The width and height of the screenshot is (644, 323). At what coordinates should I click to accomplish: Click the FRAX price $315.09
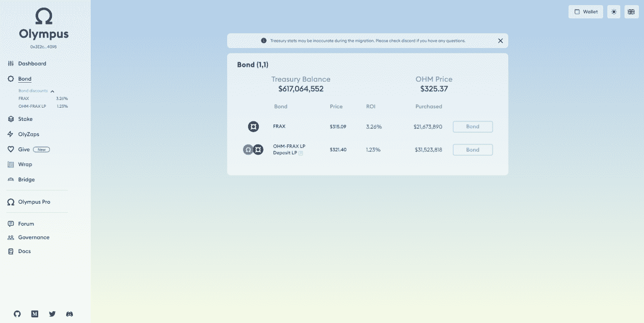338,127
